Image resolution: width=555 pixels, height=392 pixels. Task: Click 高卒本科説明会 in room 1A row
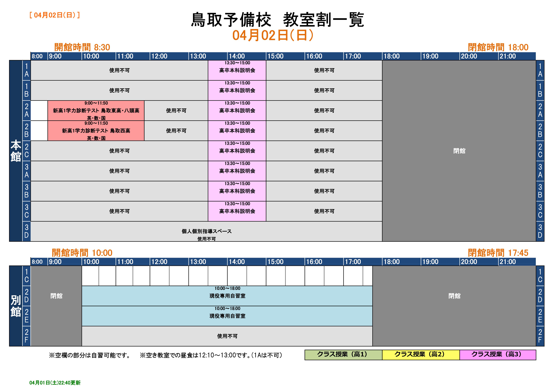click(x=237, y=70)
